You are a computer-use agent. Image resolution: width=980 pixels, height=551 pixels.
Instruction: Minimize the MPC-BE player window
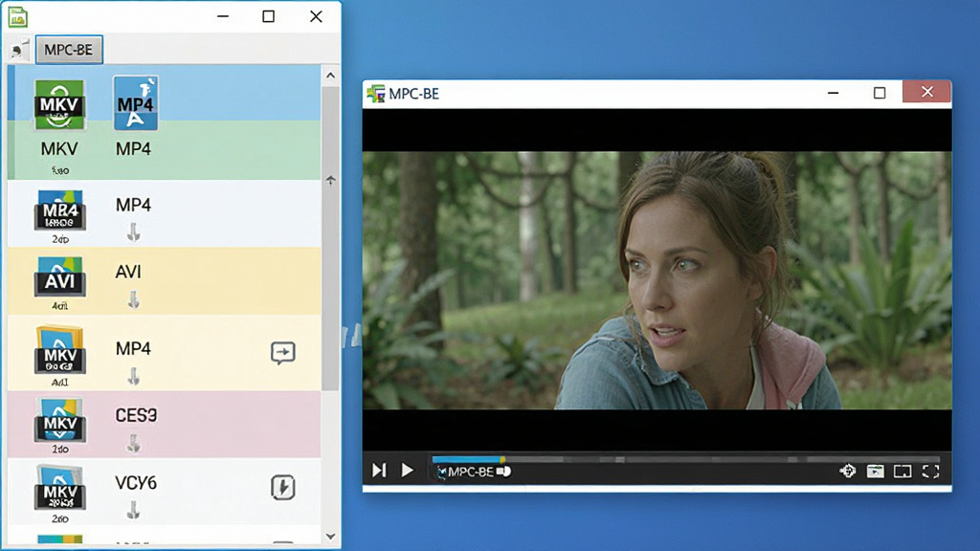(833, 93)
